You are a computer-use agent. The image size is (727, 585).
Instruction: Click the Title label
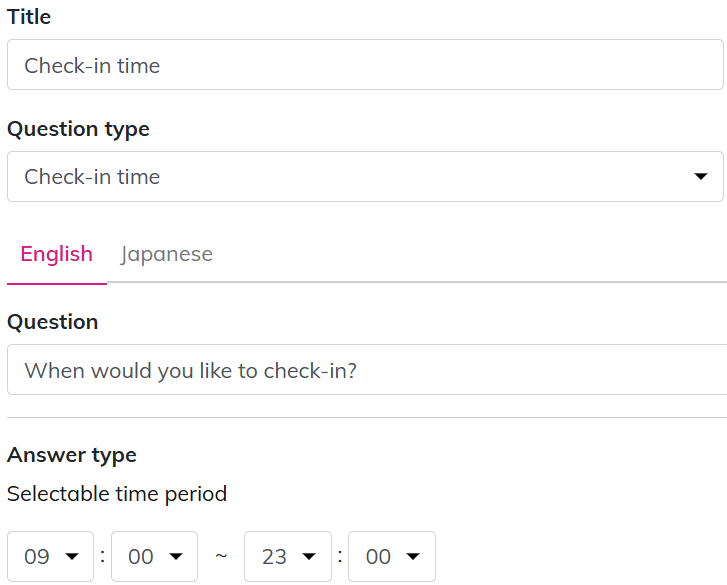coord(29,17)
